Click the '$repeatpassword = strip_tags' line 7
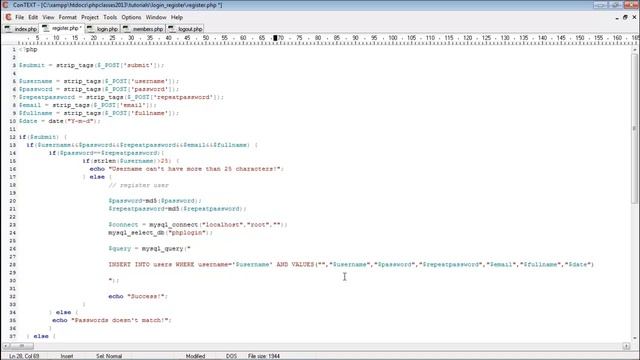640x360 pixels. point(121,97)
